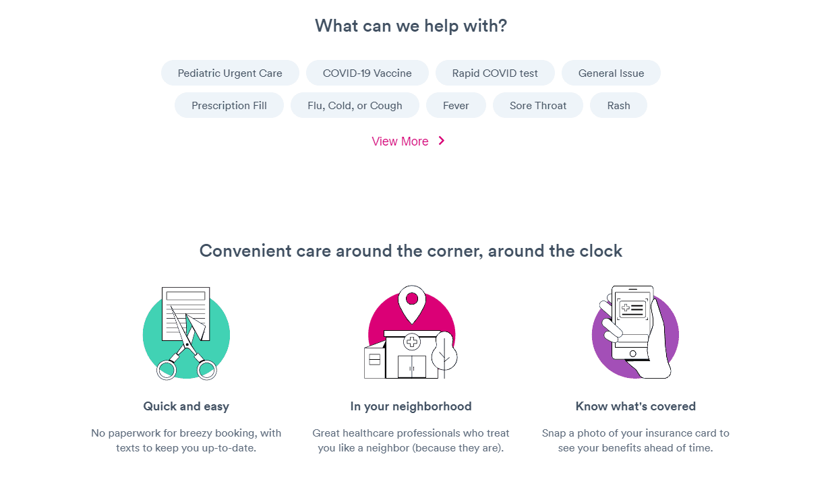Click the In your neighborhood heading
The height and width of the screenshot is (504, 828).
411,406
